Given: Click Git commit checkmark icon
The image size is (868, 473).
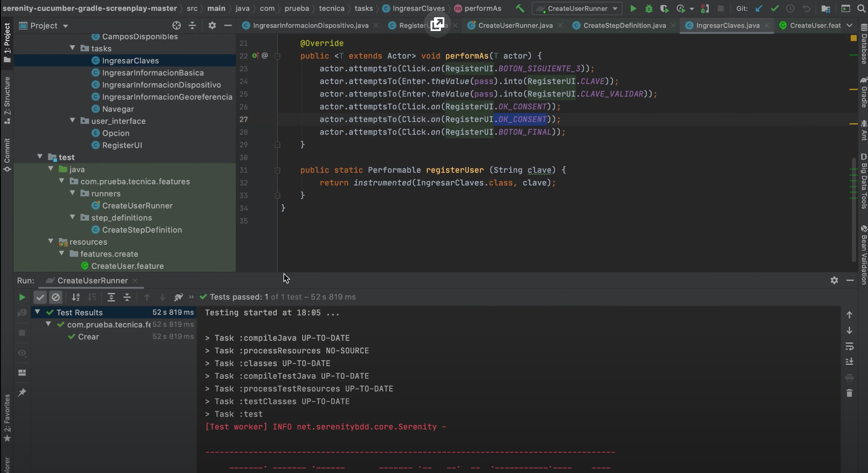Looking at the screenshot, I should (775, 9).
